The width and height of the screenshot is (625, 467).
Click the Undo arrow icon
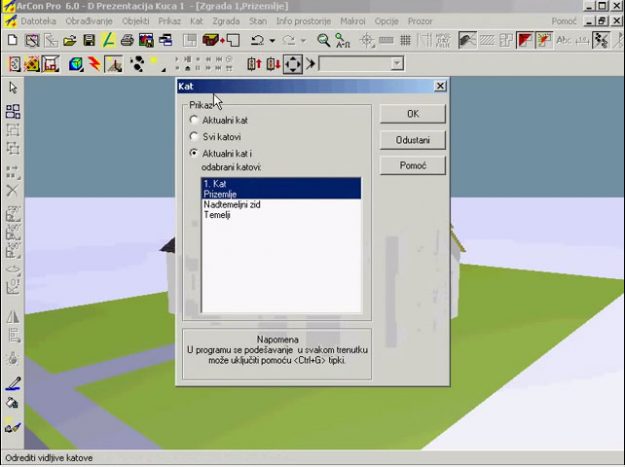coord(257,41)
